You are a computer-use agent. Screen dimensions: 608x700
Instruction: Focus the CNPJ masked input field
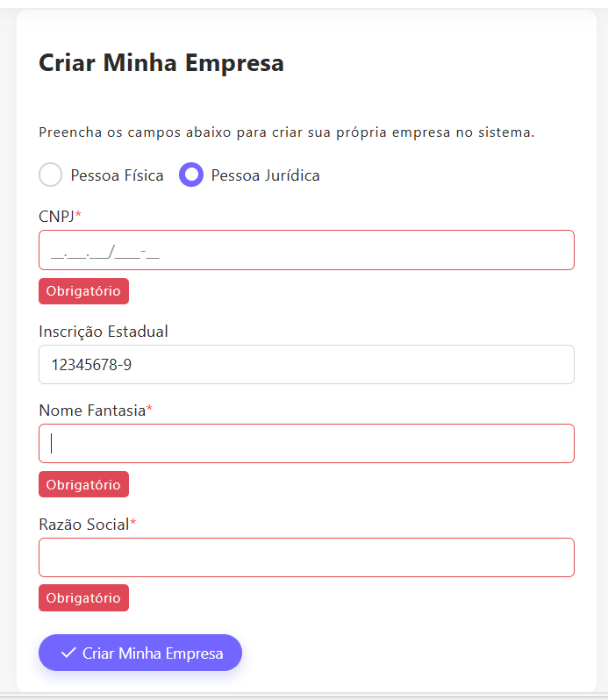(306, 250)
